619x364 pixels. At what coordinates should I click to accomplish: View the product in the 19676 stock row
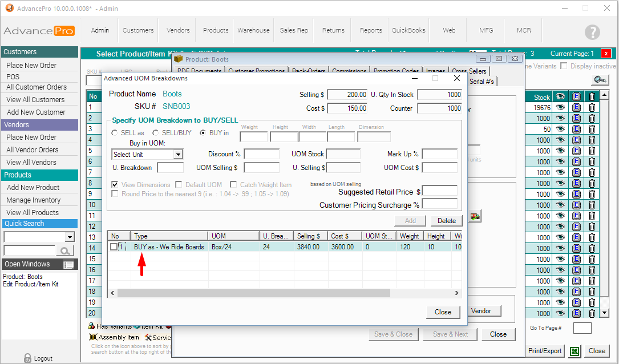[x=561, y=107]
